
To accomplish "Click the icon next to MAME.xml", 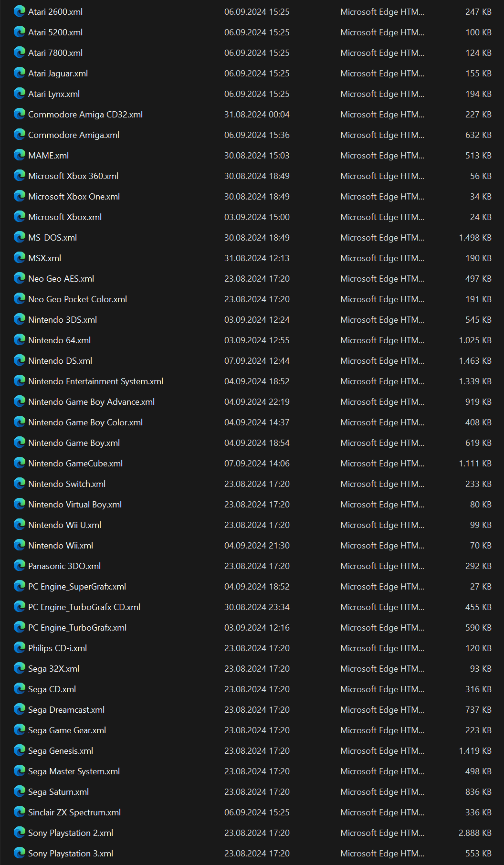I will point(20,155).
